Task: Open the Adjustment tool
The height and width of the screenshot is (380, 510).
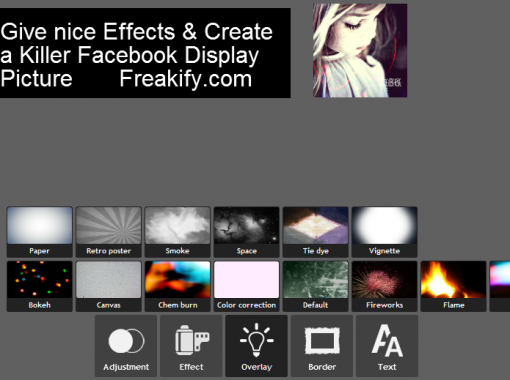Action: (x=126, y=346)
